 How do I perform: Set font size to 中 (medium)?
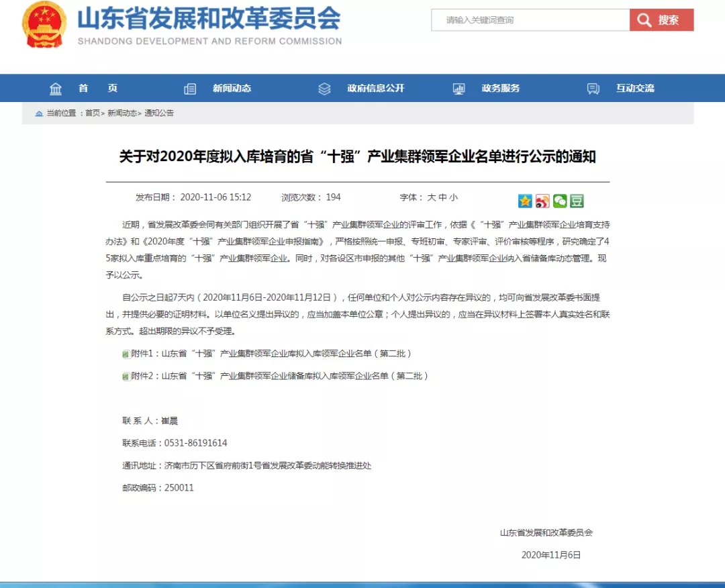[442, 197]
